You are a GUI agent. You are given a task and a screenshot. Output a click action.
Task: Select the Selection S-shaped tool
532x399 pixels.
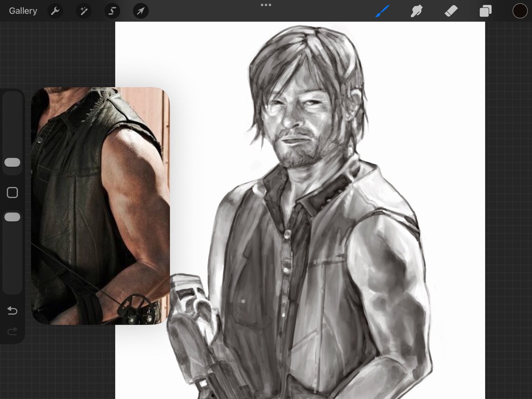tap(112, 11)
